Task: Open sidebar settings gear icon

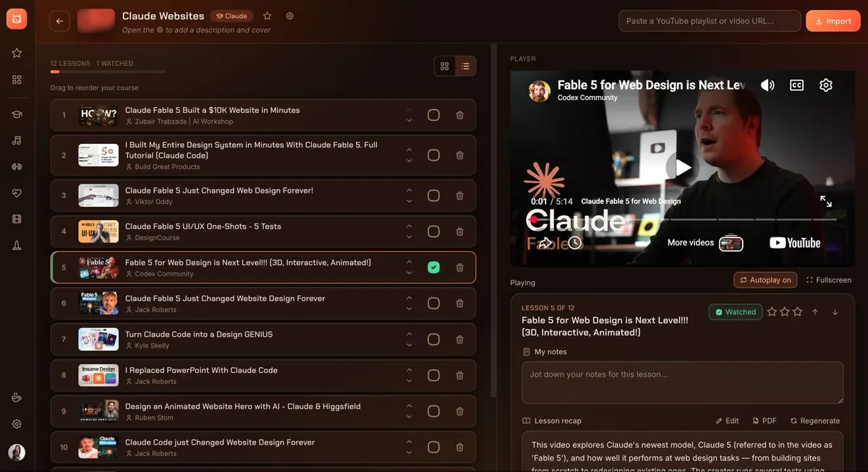Action: (x=17, y=424)
